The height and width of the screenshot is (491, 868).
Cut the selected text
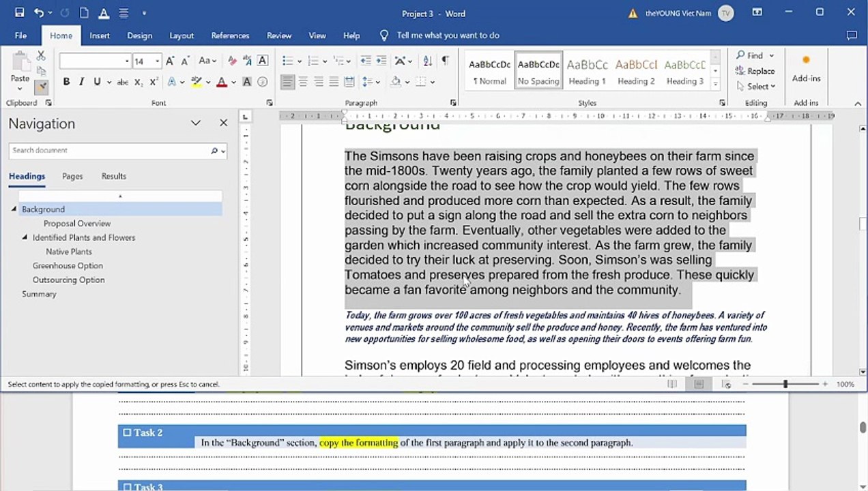[41, 56]
